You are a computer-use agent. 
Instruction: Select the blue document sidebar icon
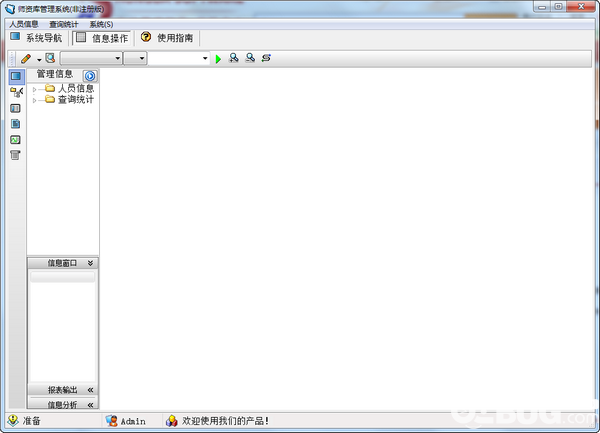click(15, 124)
